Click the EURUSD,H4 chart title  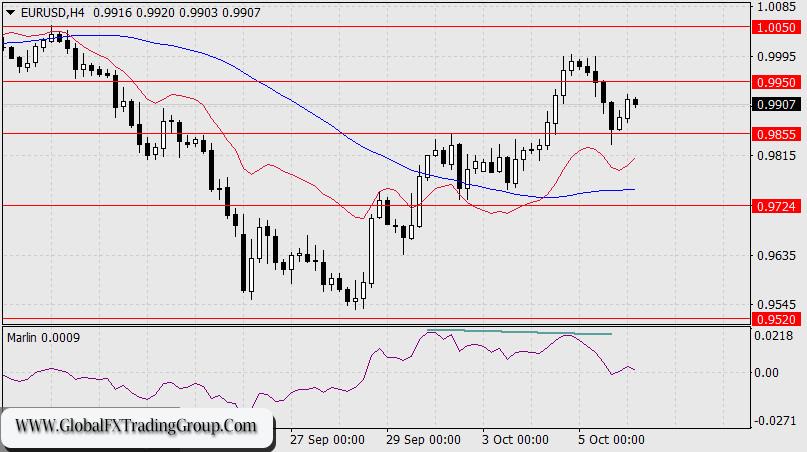coord(52,12)
